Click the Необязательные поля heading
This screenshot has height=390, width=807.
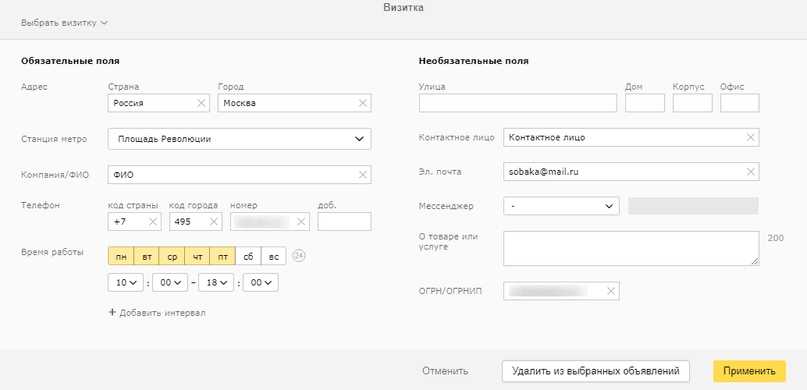473,61
